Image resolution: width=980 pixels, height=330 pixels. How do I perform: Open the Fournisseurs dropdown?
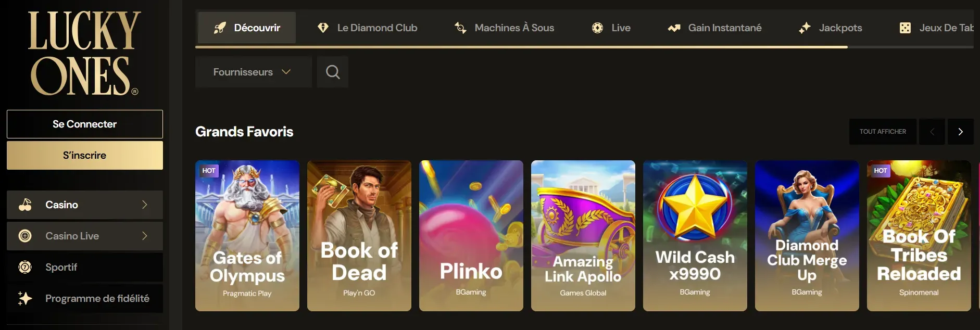253,72
